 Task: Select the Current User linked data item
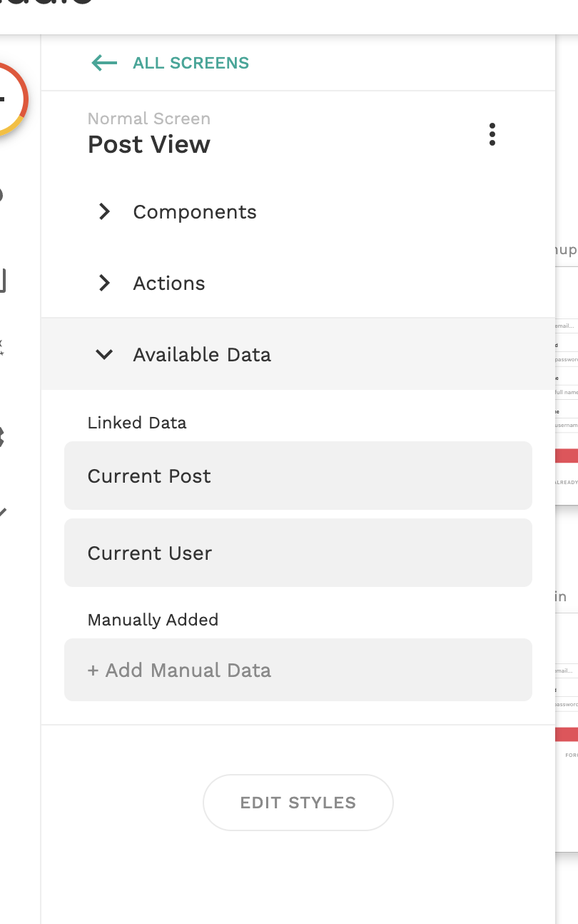tap(298, 553)
